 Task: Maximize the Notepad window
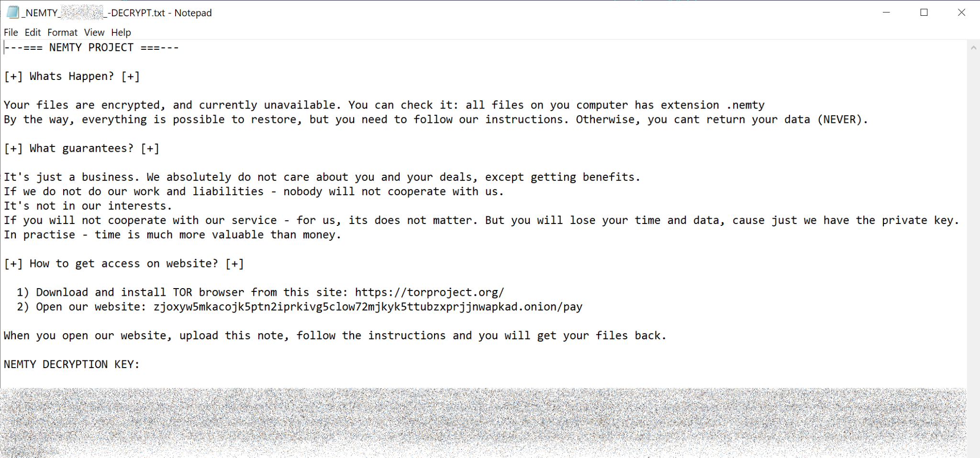(x=924, y=12)
